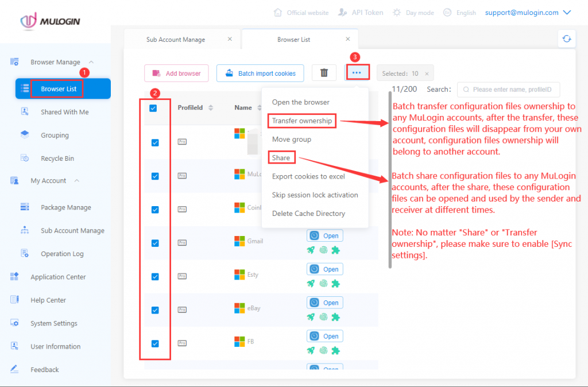
Task: Click the Add browser button
Action: pos(176,73)
